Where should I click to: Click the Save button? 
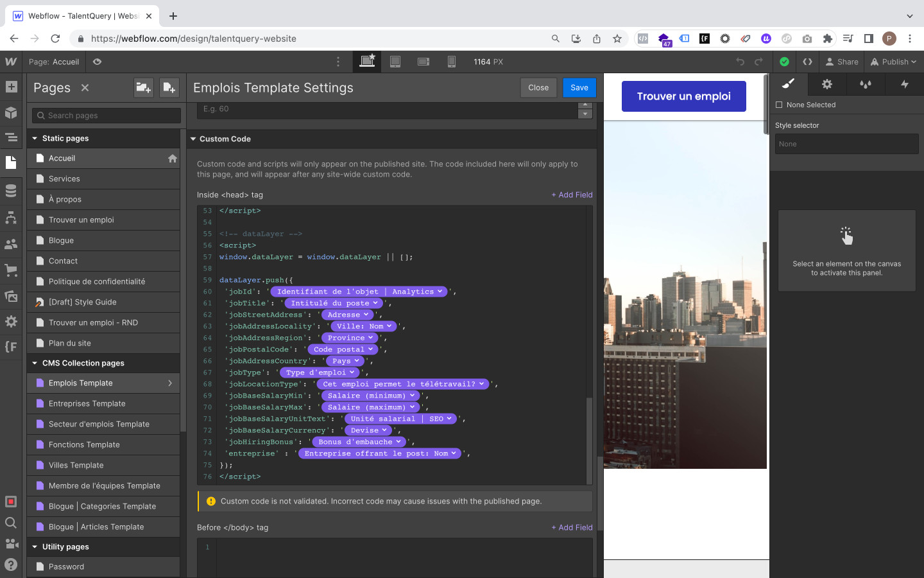coord(579,87)
